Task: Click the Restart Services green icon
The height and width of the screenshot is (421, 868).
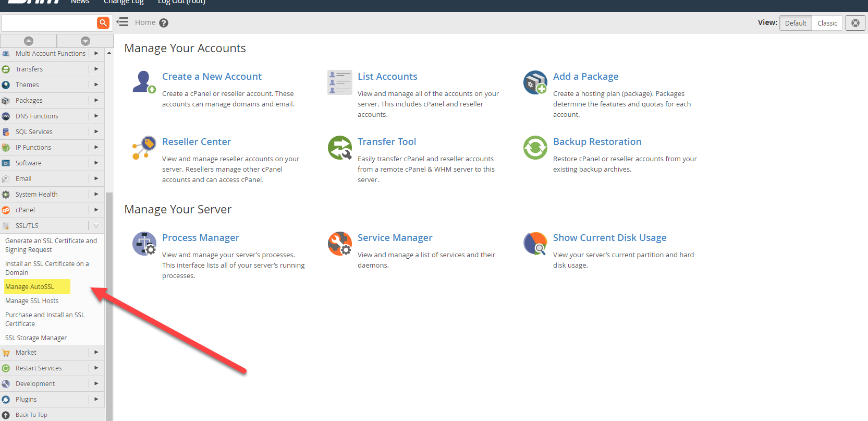Action: pyautogui.click(x=6, y=368)
